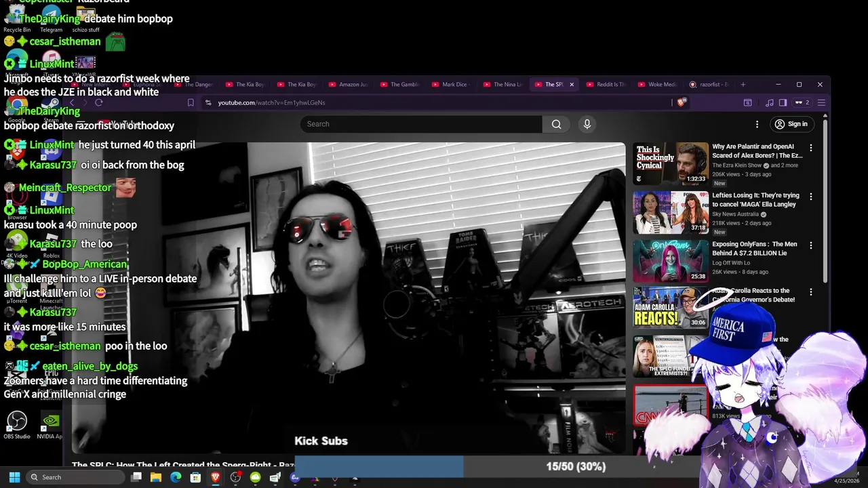Open Microsoft Store from the taskbar
The image size is (868, 488).
[195, 477]
